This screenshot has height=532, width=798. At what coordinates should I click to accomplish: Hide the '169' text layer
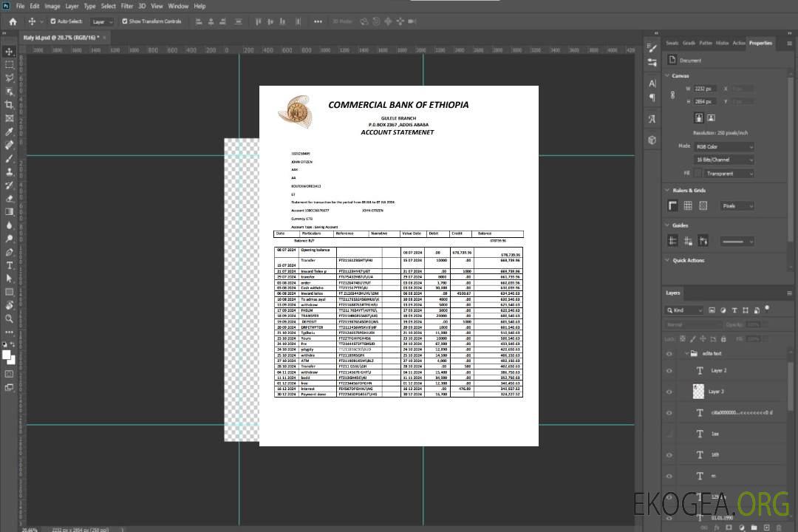(669, 455)
